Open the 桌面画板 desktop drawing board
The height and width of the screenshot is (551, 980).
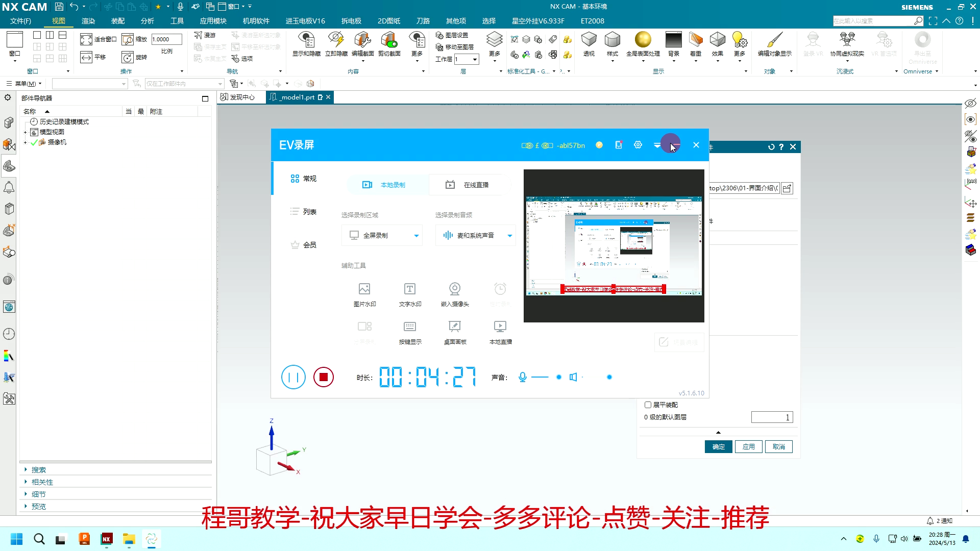click(x=455, y=327)
